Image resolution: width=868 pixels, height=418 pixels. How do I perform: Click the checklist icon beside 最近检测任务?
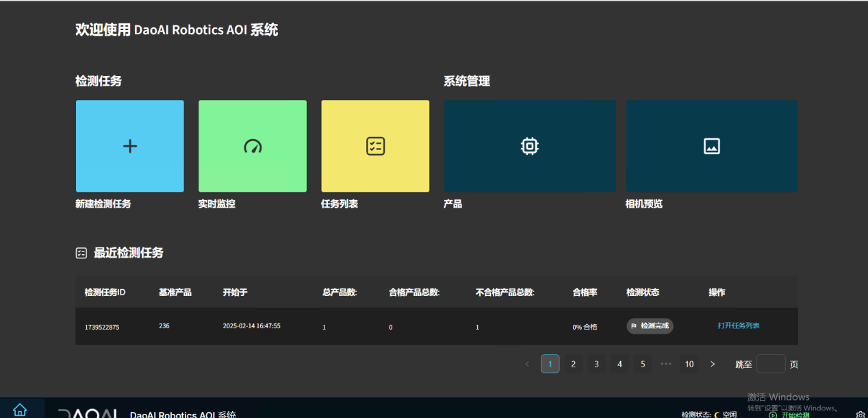pos(81,253)
